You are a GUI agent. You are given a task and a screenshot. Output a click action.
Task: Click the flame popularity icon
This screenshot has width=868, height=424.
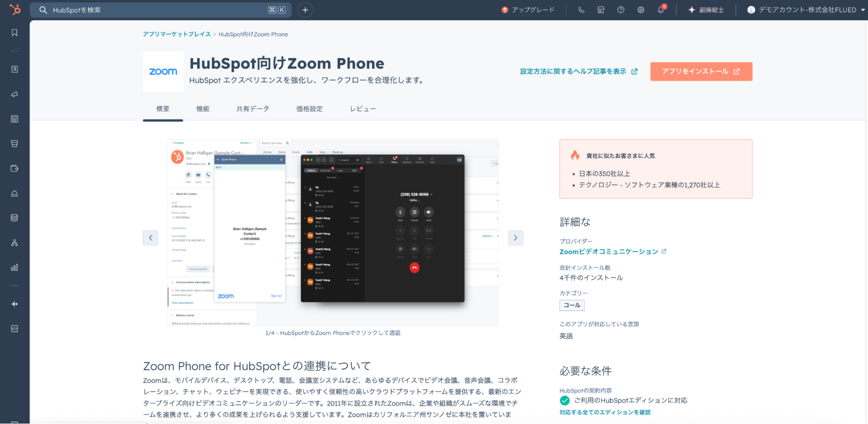pos(575,155)
